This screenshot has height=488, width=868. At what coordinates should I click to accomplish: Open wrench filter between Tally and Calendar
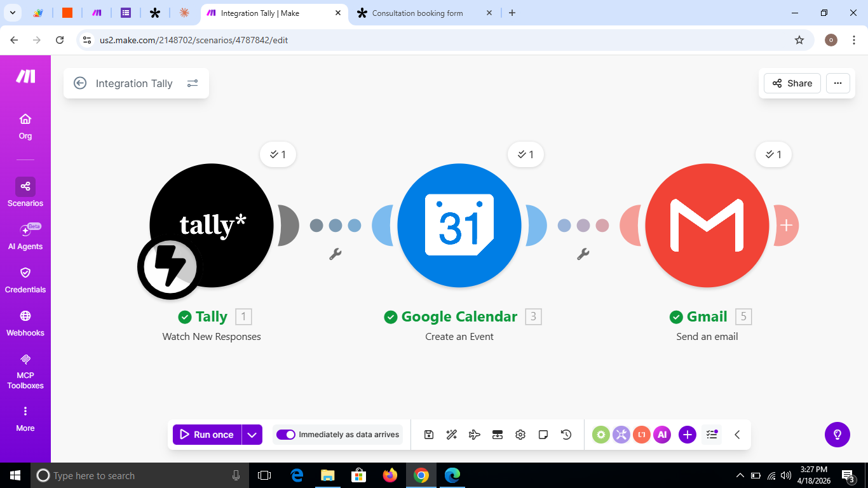tap(336, 254)
